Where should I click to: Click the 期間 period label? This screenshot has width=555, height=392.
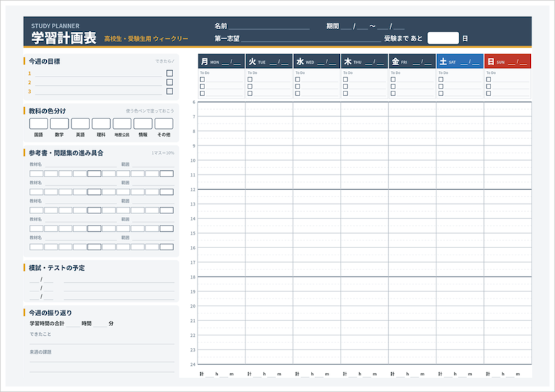(x=333, y=26)
